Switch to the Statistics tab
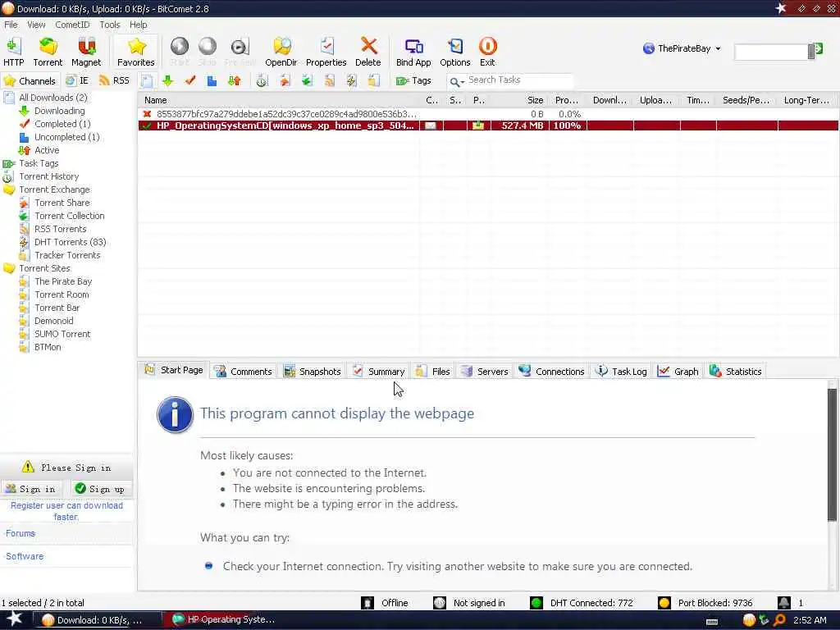This screenshot has height=630, width=840. click(x=736, y=372)
